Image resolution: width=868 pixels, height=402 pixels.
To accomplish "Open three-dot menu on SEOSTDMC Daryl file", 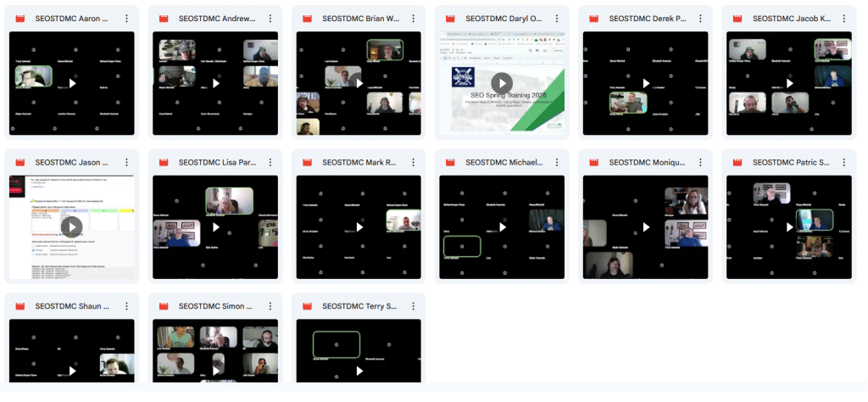I will pos(558,19).
